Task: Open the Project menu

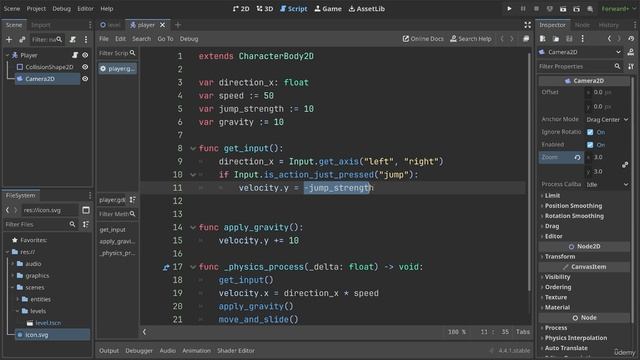Action: [36, 9]
